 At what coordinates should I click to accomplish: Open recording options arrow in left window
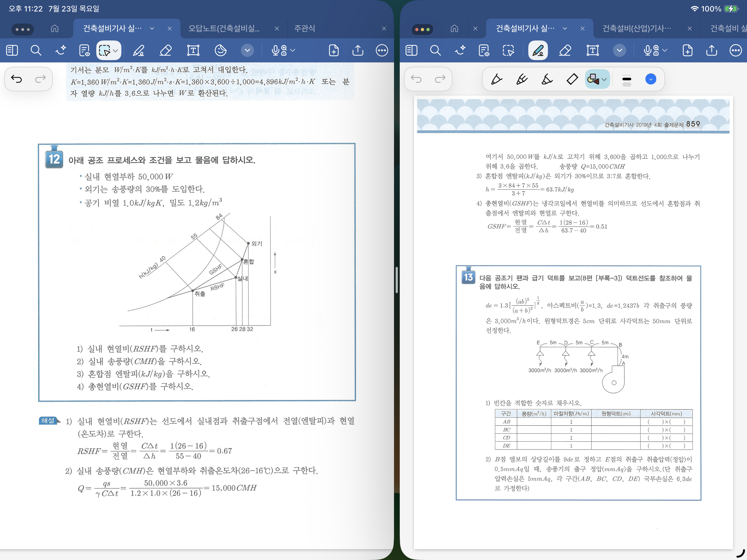(x=293, y=50)
